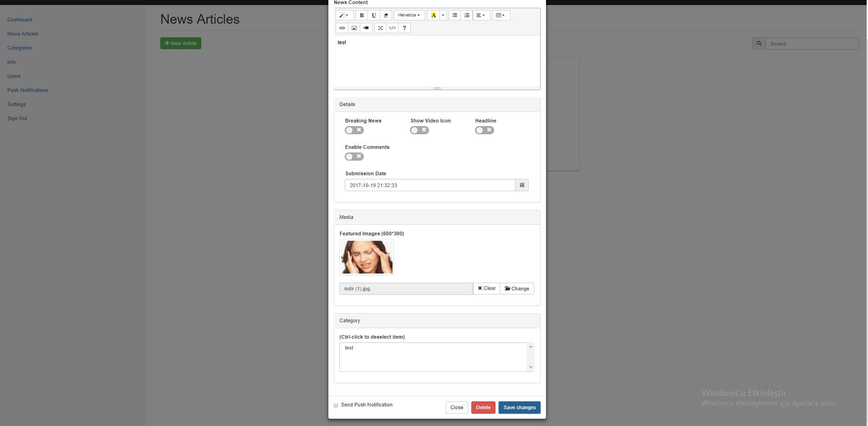The height and width of the screenshot is (426, 868).
Task: Go to Push Notifications in the sidebar
Action: point(28,90)
